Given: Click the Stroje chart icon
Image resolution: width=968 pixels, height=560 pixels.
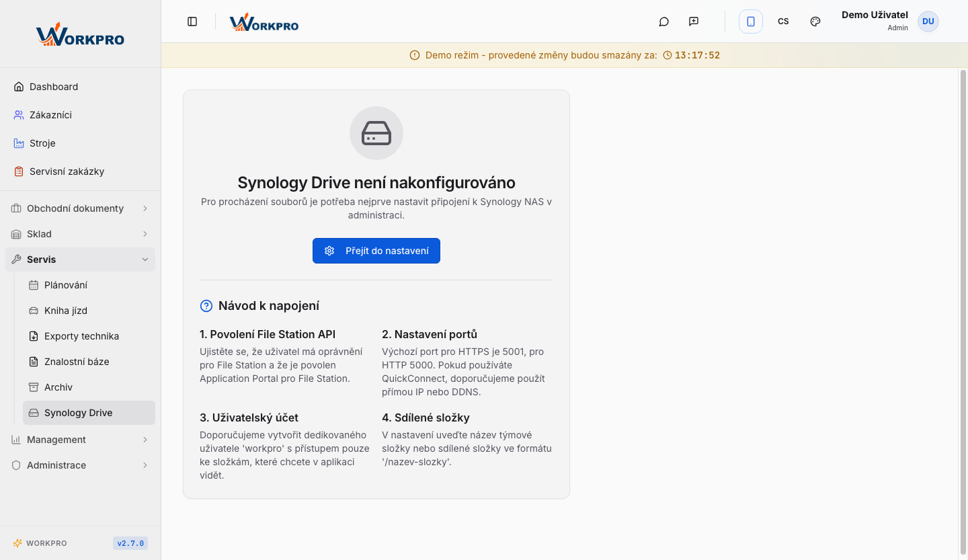Looking at the screenshot, I should [19, 143].
